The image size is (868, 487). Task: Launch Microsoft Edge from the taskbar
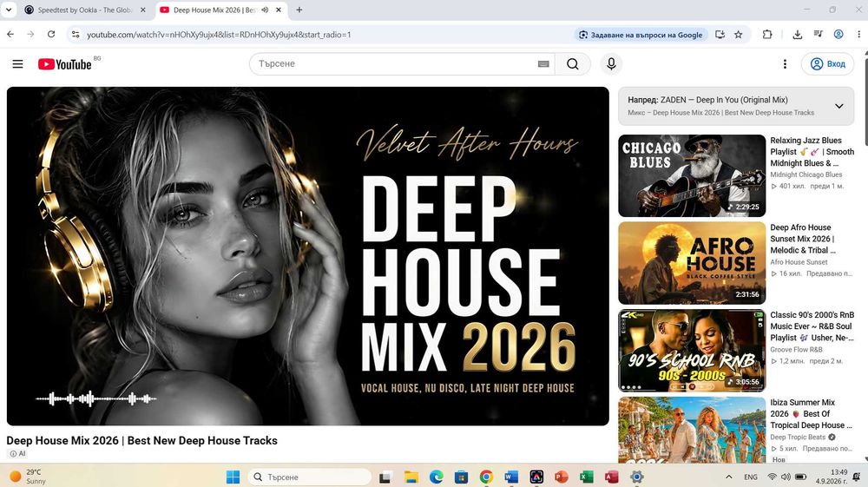tap(437, 477)
